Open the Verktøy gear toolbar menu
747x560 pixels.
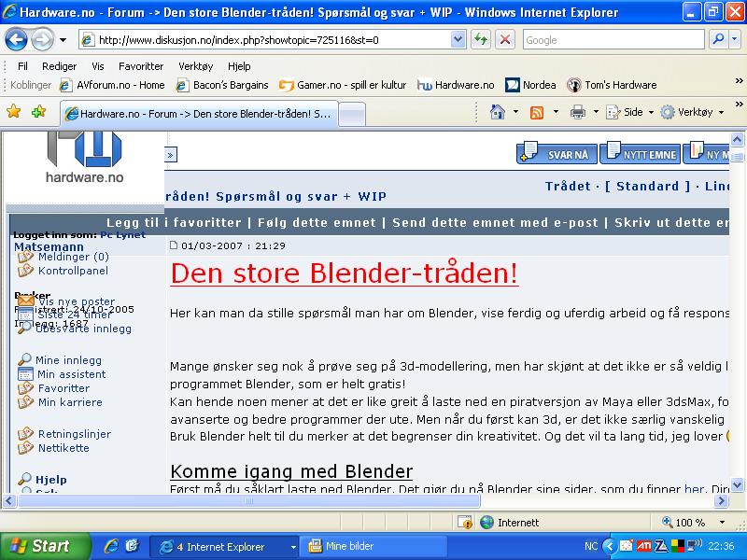point(692,112)
